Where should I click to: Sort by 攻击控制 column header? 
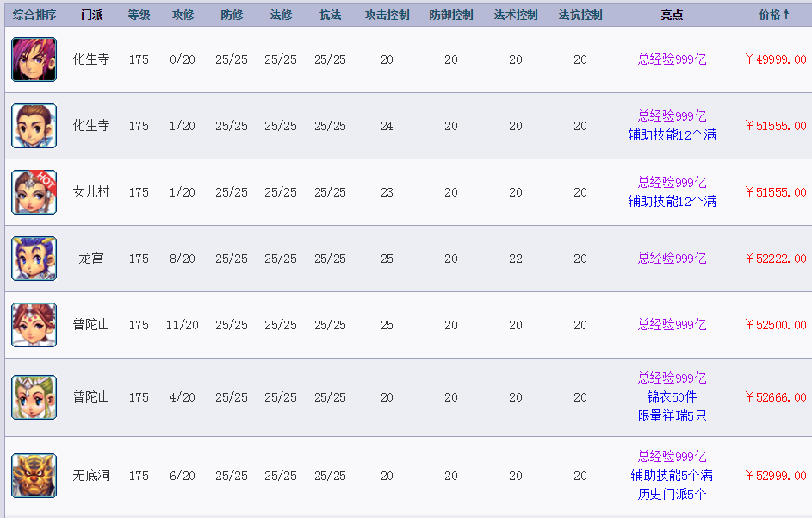387,15
